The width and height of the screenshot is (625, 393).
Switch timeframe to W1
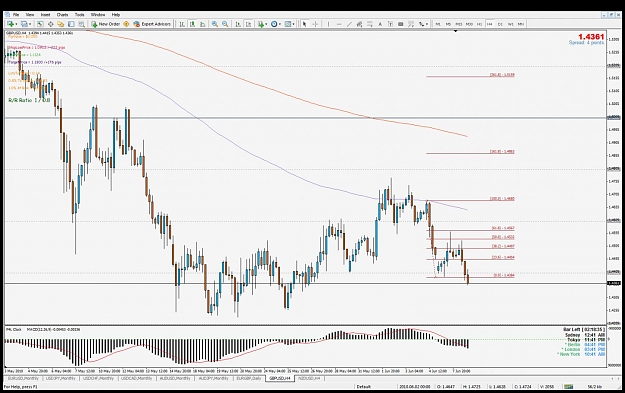511,24
